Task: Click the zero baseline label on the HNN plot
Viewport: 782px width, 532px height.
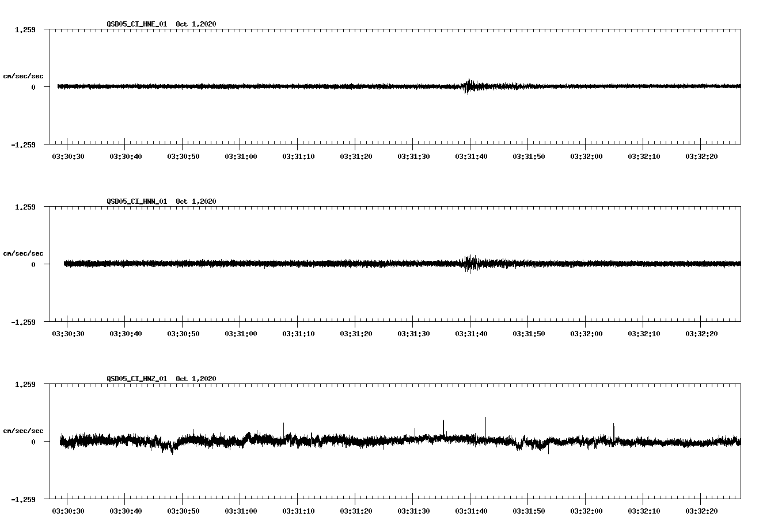Action: click(32, 265)
